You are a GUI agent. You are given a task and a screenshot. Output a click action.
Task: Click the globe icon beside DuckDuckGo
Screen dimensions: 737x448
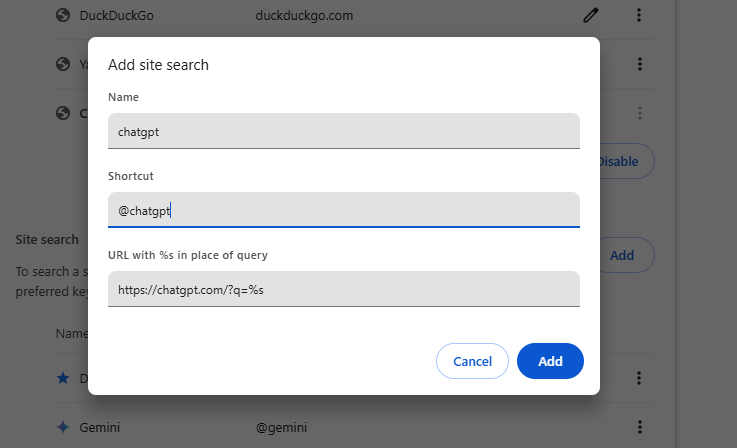[63, 16]
